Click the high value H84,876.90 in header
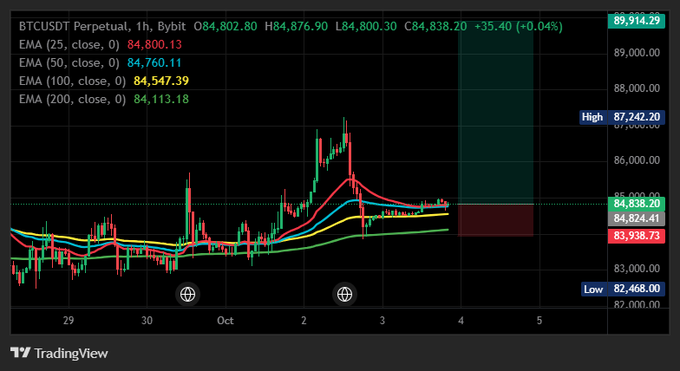680x371 pixels. tap(296, 26)
